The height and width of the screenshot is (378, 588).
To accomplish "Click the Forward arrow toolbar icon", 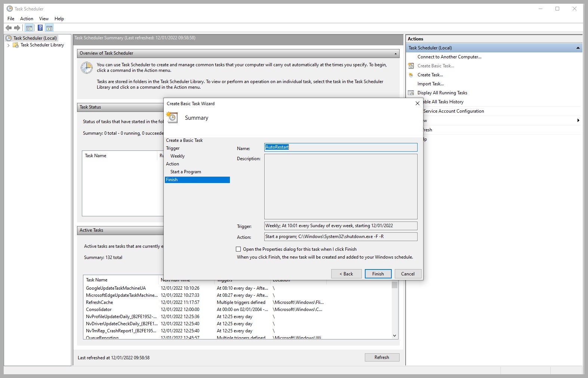I will pyautogui.click(x=17, y=28).
